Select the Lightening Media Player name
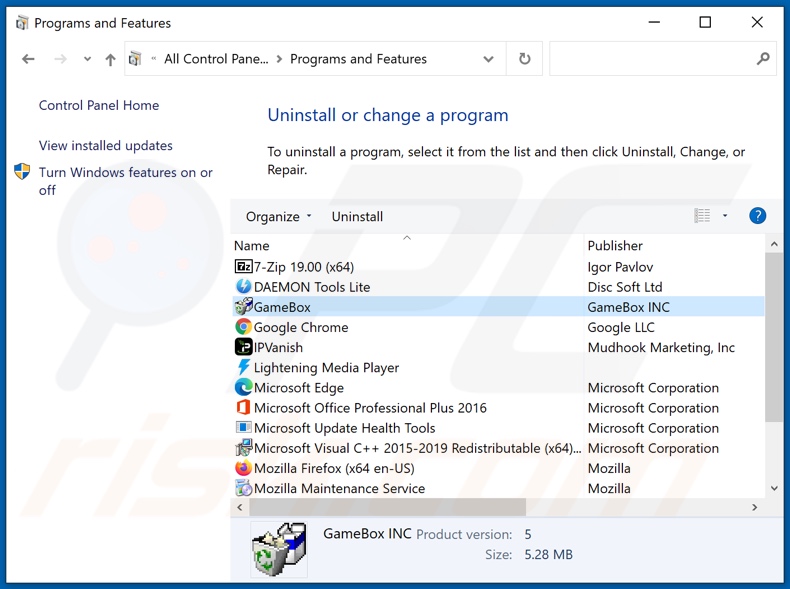The image size is (790, 589). click(x=326, y=367)
